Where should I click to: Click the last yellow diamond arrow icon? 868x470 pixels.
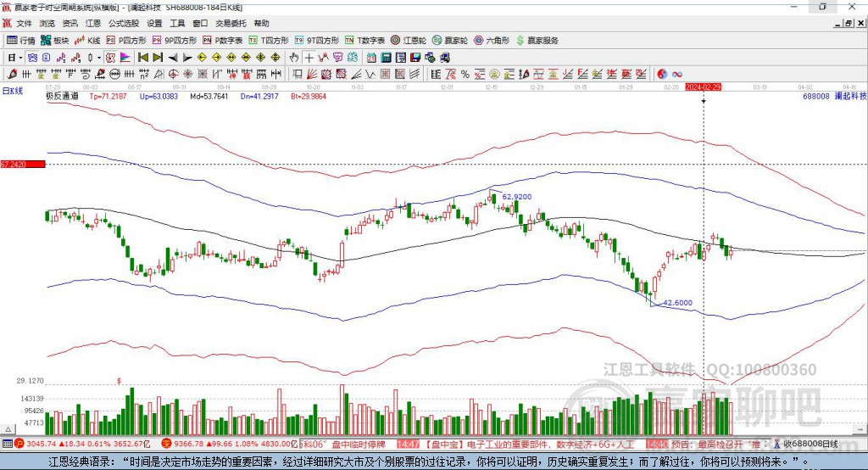point(275,58)
